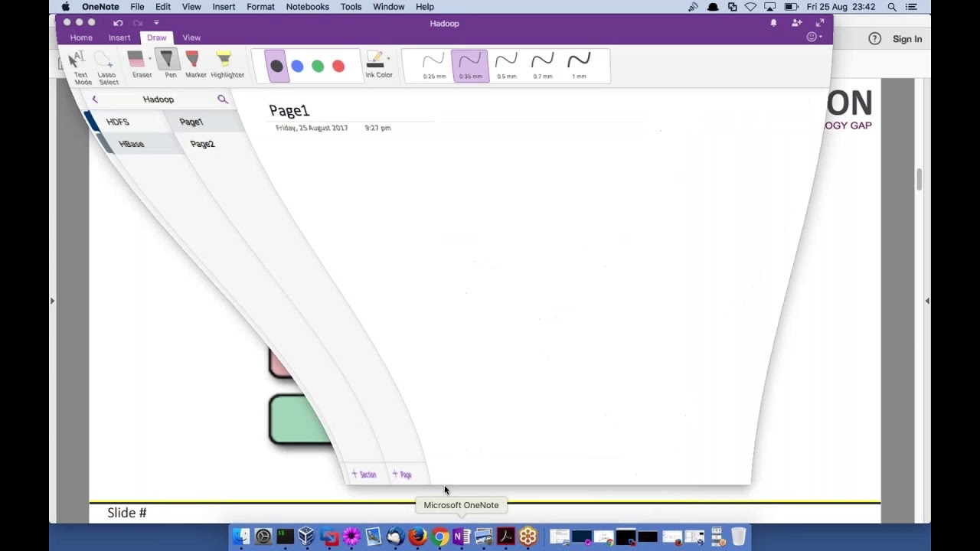Switch to the Draw ribbon tab
Viewport: 980px width, 551px height.
pos(157,37)
